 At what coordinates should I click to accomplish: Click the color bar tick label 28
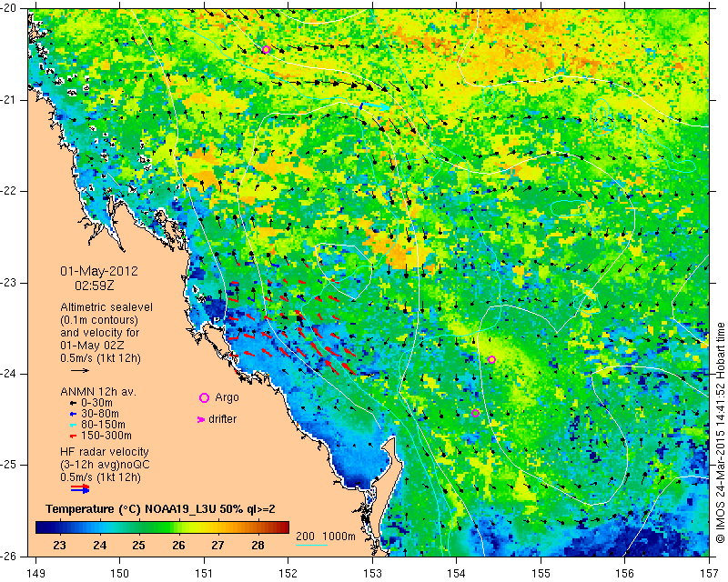[258, 546]
